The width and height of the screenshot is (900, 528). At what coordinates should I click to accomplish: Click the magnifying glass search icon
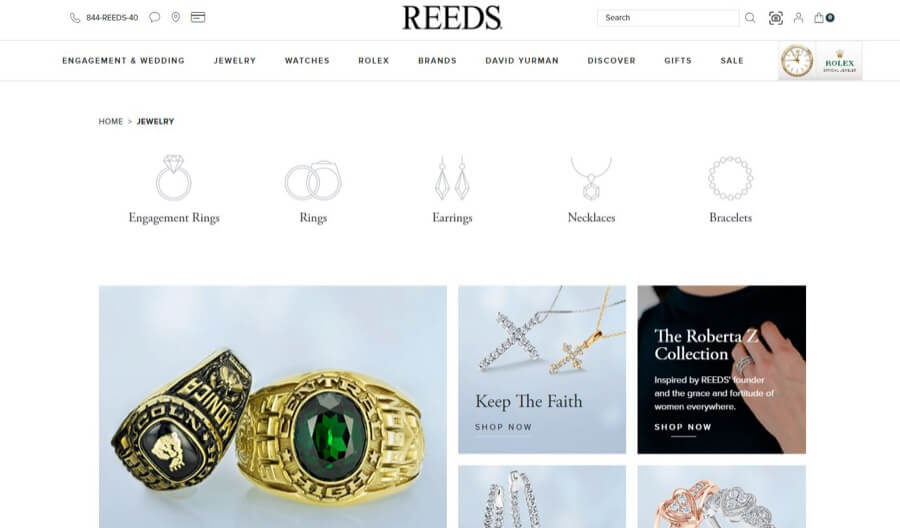tap(750, 18)
